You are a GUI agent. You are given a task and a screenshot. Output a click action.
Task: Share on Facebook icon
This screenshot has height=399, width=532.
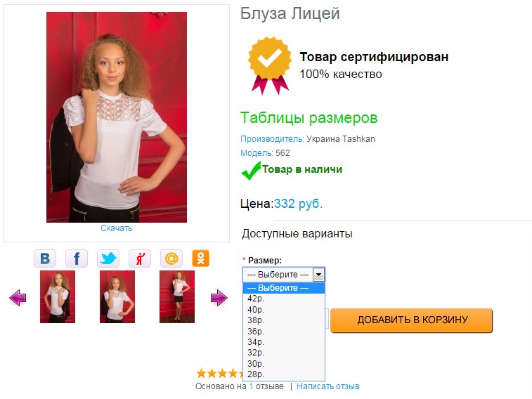[x=77, y=259]
